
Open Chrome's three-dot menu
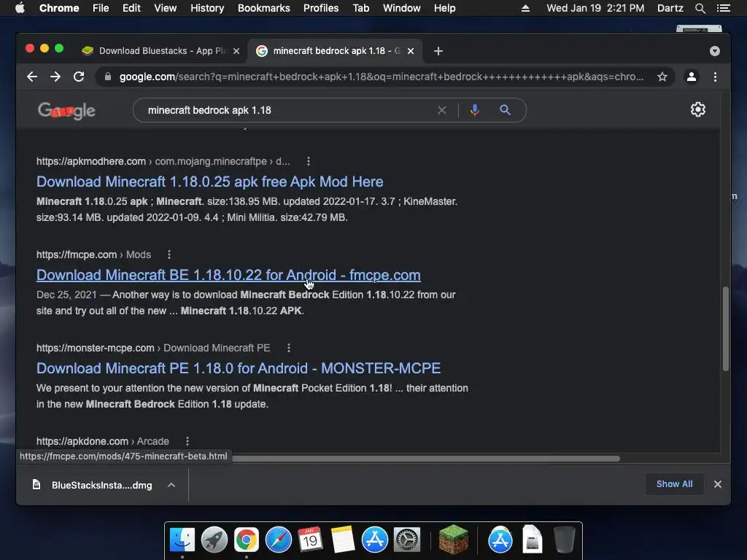click(715, 77)
